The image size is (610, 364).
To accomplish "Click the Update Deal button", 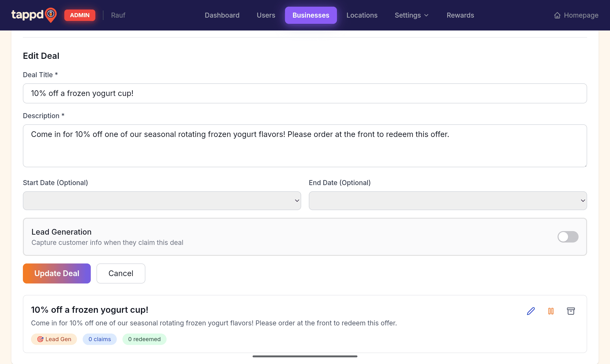I will 57,273.
